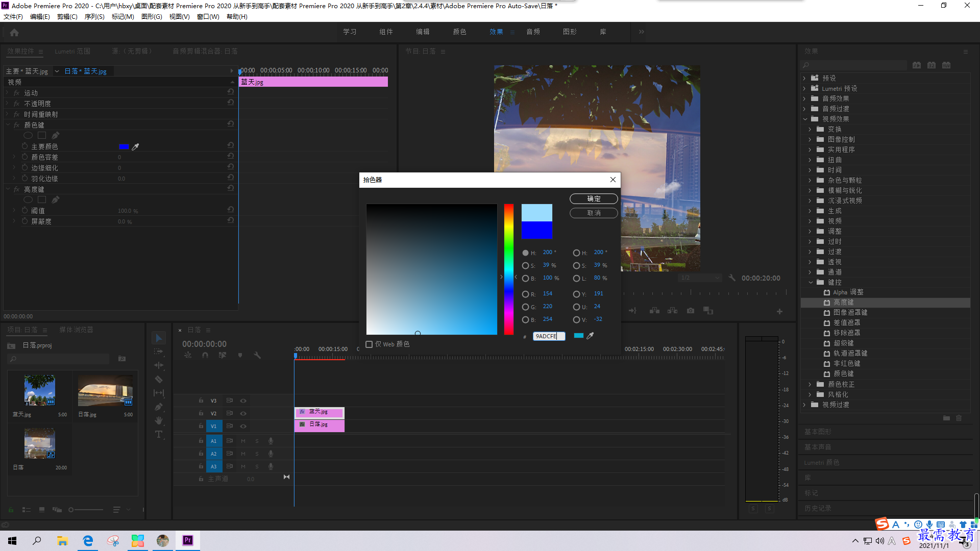Click the vertical hue slider bar
This screenshot has width=980, height=551.
point(508,269)
